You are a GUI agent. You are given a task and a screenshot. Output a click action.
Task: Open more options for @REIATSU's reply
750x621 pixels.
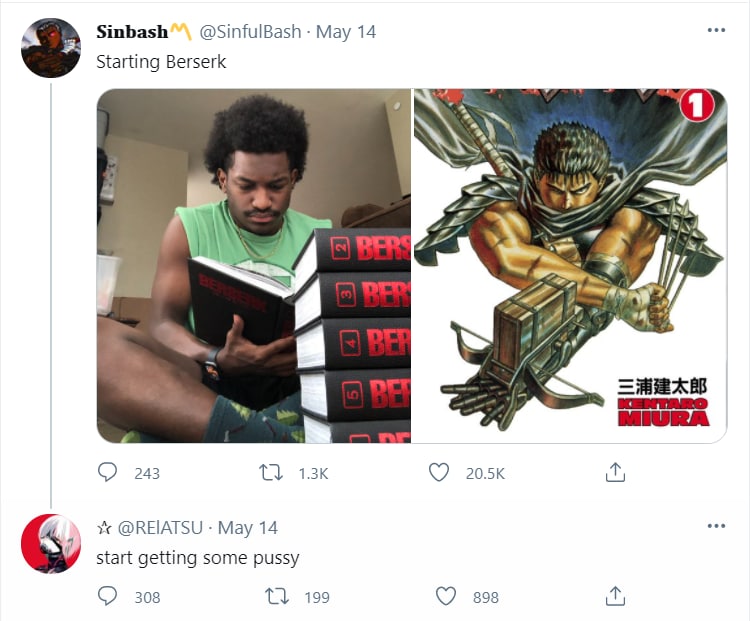point(716,526)
